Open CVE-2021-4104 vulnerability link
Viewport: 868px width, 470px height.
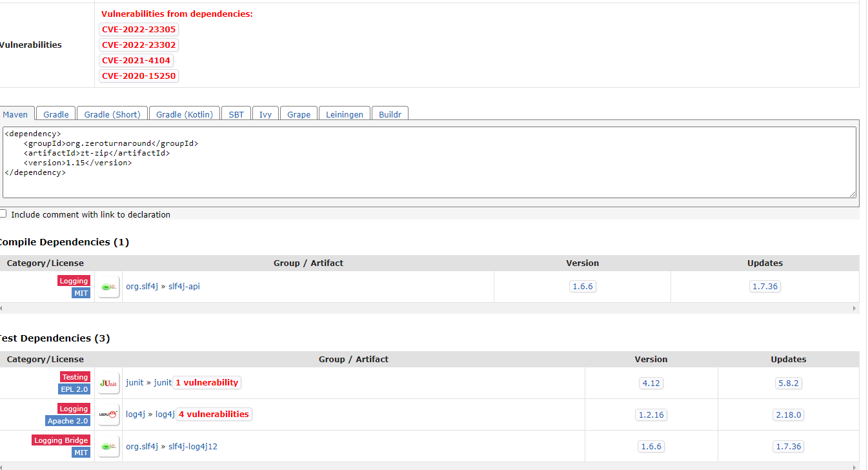click(x=136, y=60)
